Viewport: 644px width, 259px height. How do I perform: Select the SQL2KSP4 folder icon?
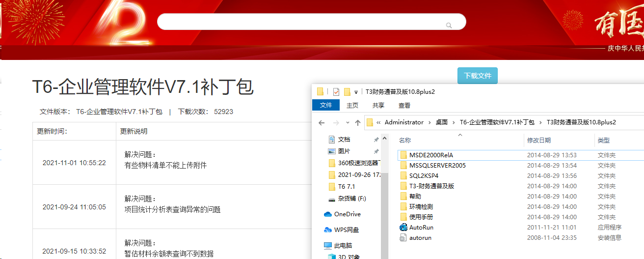[x=403, y=176]
